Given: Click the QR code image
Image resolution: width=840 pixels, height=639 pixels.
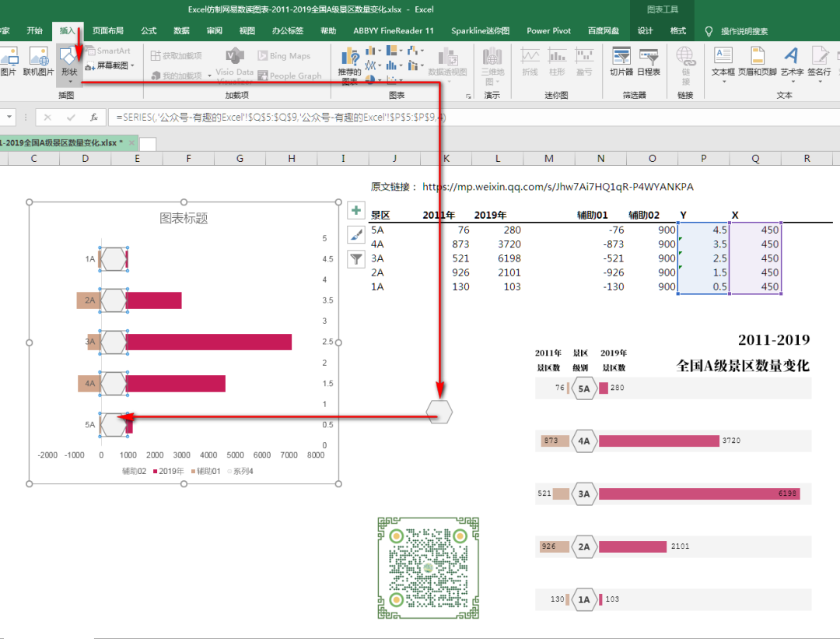Looking at the screenshot, I should coord(428,568).
